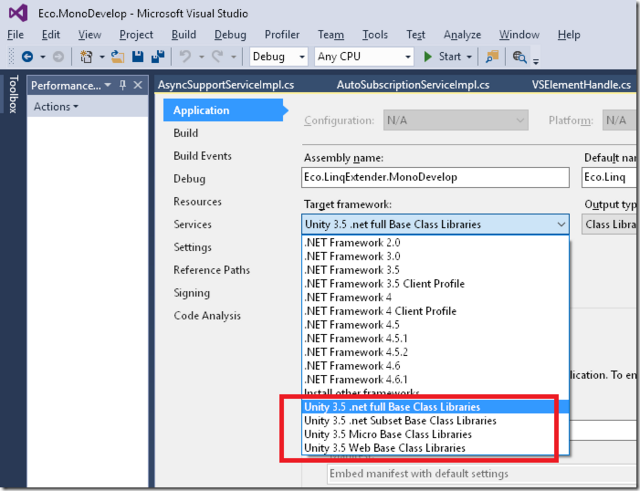Image resolution: width=640 pixels, height=491 pixels.
Task: Open the Analyze menu
Action: [462, 35]
